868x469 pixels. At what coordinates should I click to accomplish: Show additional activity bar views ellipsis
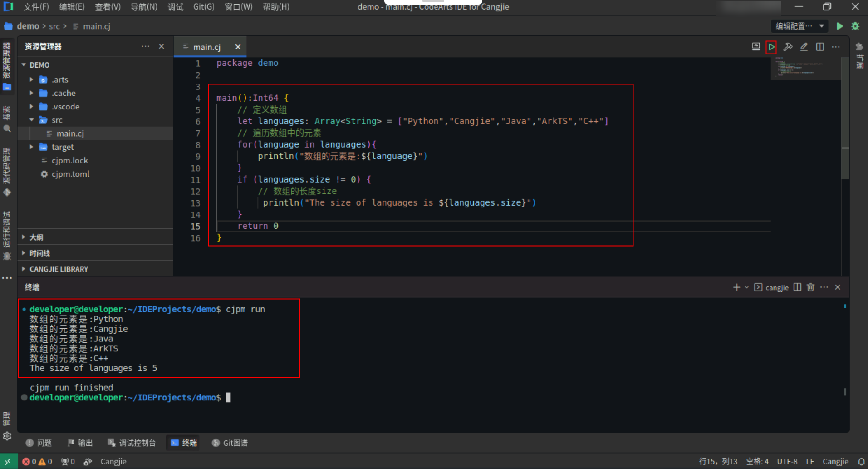pos(7,278)
